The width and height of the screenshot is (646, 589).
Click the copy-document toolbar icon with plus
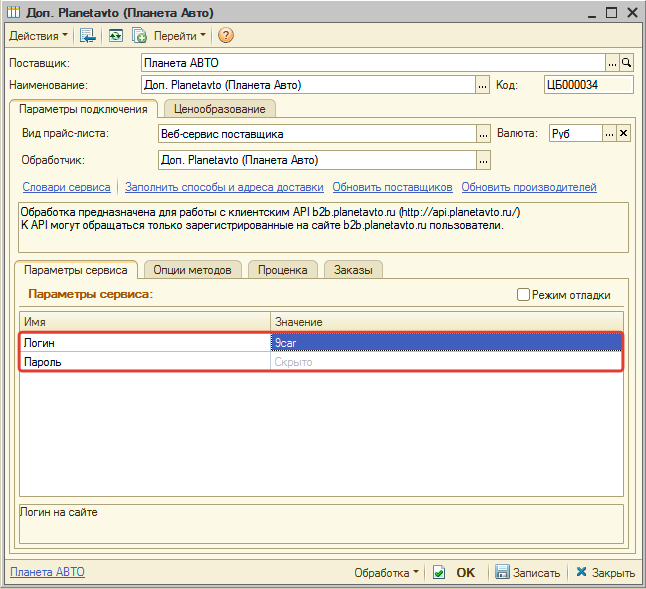[139, 36]
